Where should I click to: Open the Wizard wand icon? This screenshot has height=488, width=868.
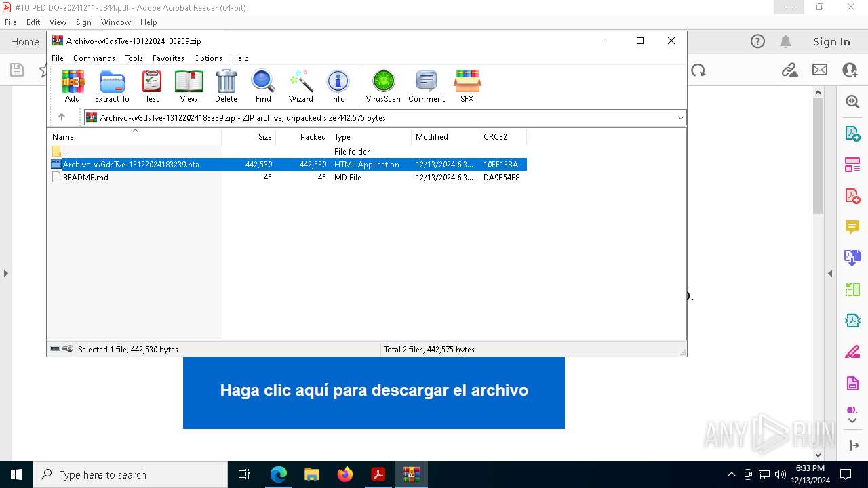300,86
